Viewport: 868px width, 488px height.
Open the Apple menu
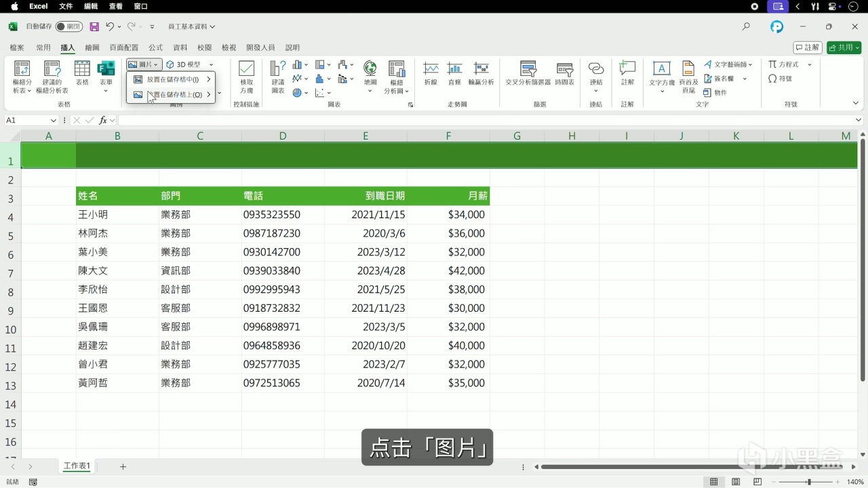point(14,6)
